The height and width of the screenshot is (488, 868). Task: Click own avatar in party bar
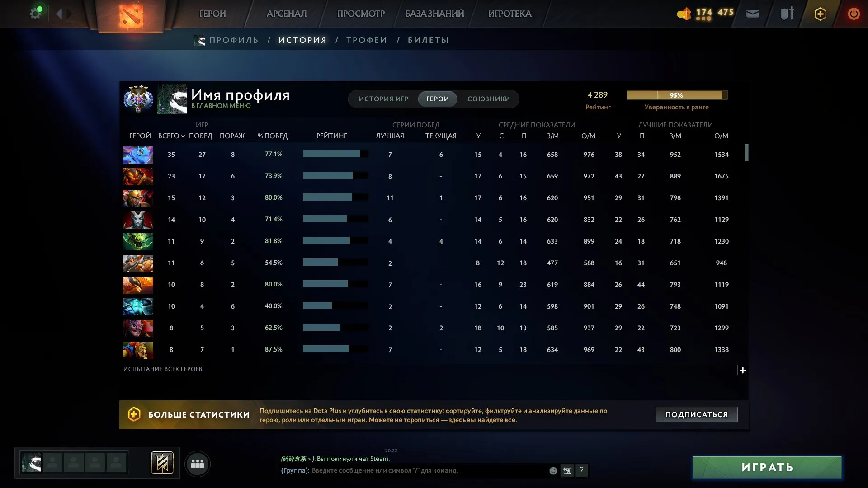pos(31,463)
